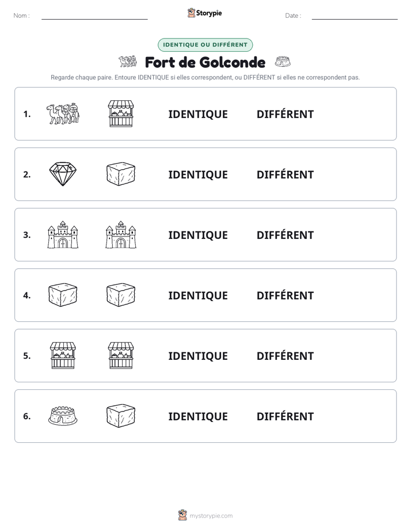Click the left stone block in row 4
Image resolution: width=411 pixels, height=532 pixels.
pos(63,295)
